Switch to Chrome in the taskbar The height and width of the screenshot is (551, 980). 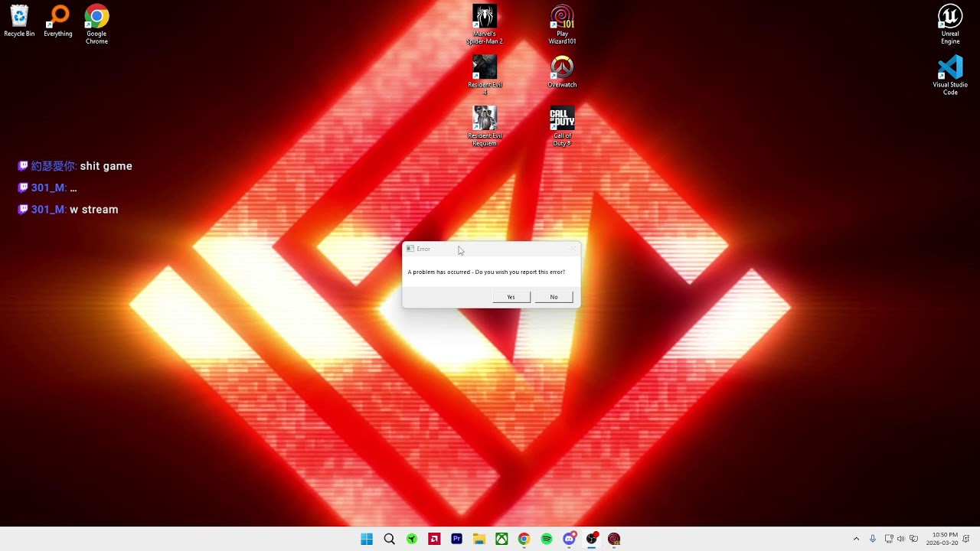pyautogui.click(x=524, y=539)
